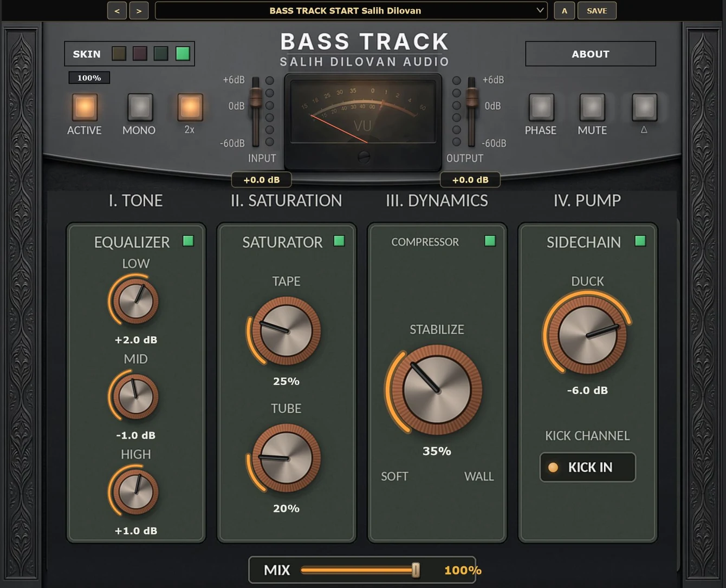Click the LOW EQ knob

[x=135, y=300]
